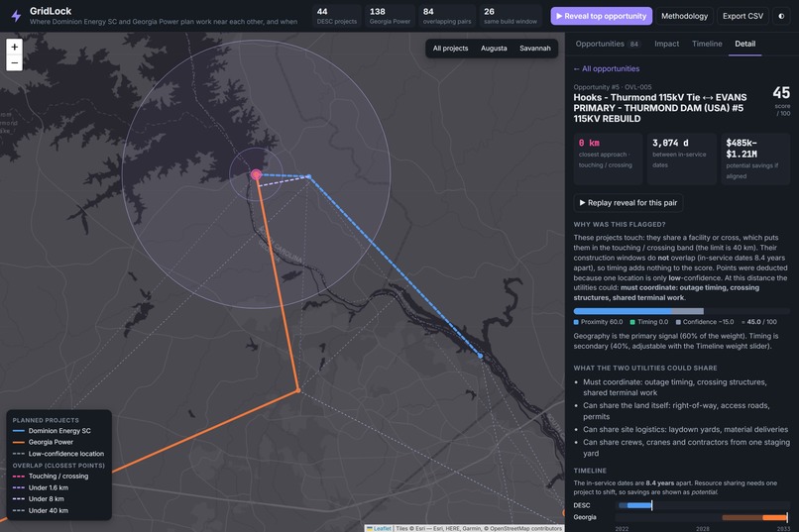
Task: Click Replay reveal for this pair
Action: (628, 203)
